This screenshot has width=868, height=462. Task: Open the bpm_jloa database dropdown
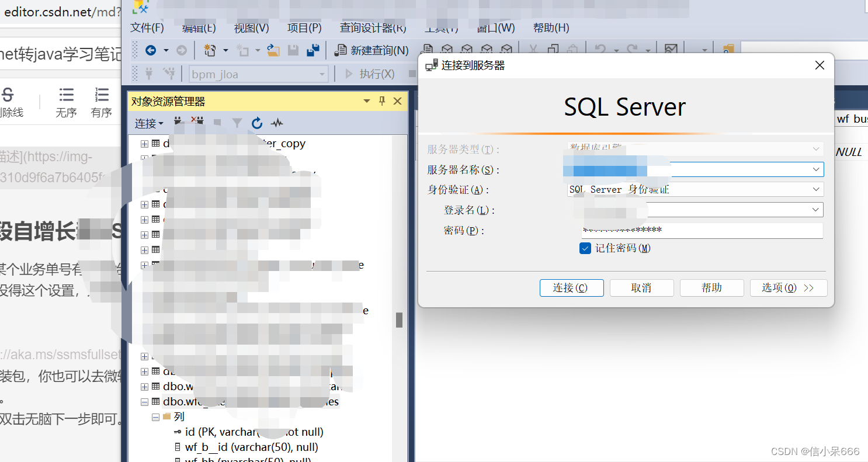coord(322,74)
